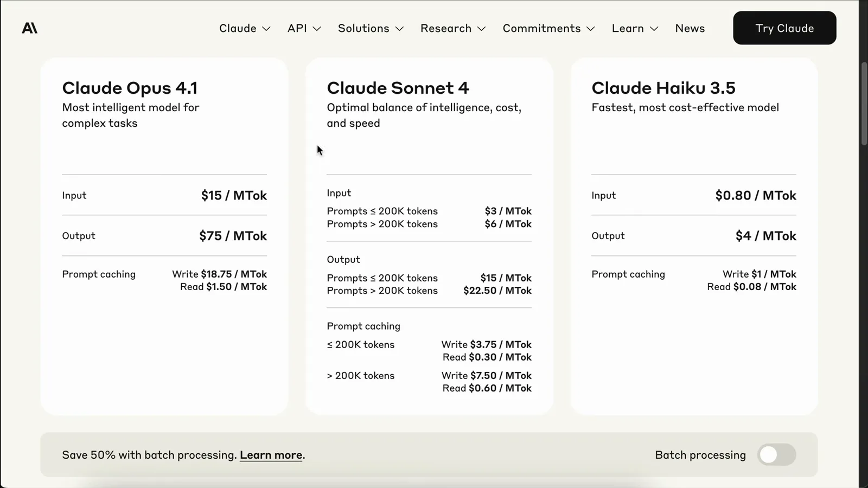The width and height of the screenshot is (868, 488).
Task: Open the Commitments navigation menu
Action: [549, 28]
